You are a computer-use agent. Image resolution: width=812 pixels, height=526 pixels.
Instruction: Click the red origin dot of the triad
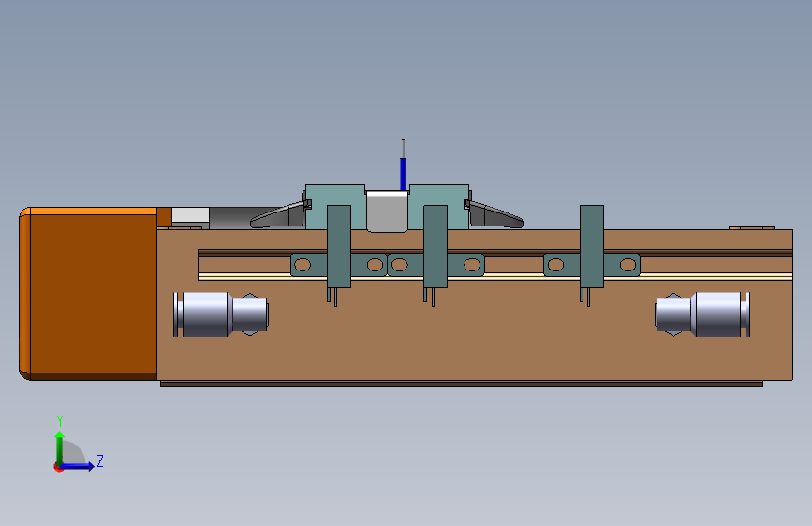(x=58, y=467)
